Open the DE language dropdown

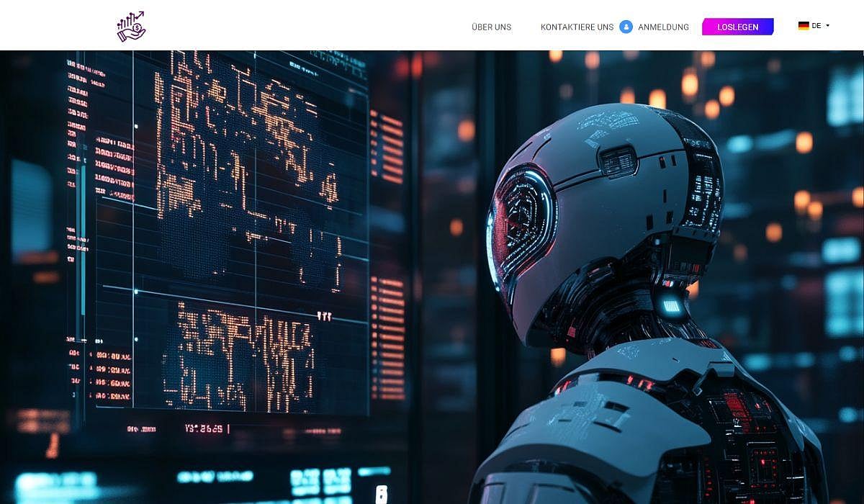[x=816, y=26]
